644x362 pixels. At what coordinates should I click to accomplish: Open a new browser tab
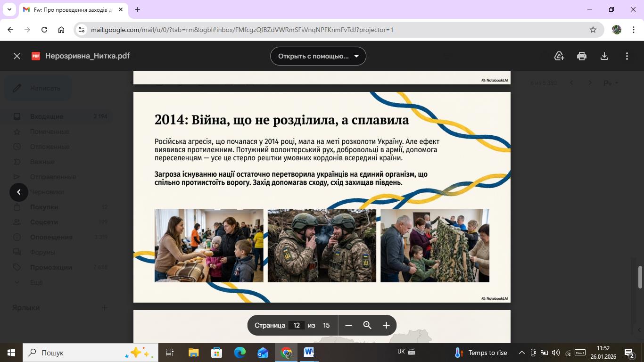[138, 9]
